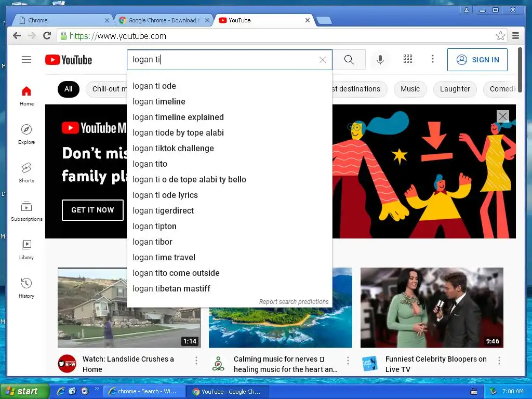The width and height of the screenshot is (532, 399).
Task: Choose suggestion logan time travel
Action: (x=229, y=258)
